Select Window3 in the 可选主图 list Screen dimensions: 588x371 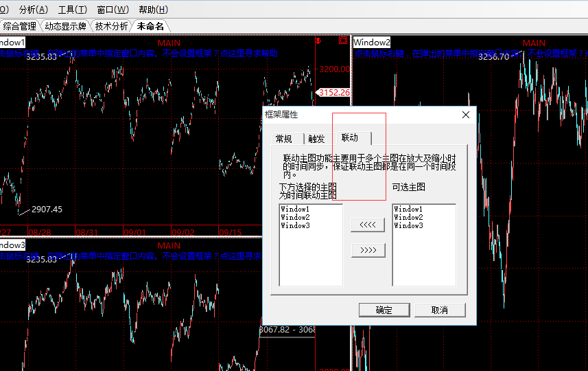[408, 225]
